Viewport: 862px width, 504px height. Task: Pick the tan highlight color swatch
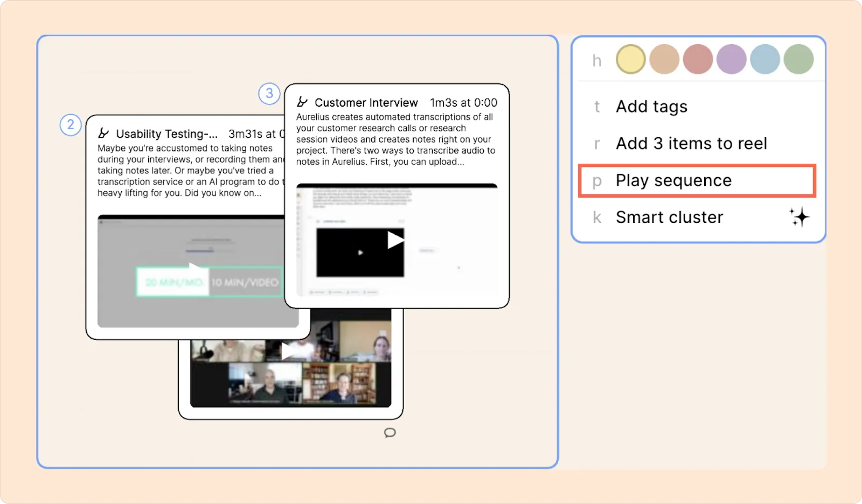664,59
